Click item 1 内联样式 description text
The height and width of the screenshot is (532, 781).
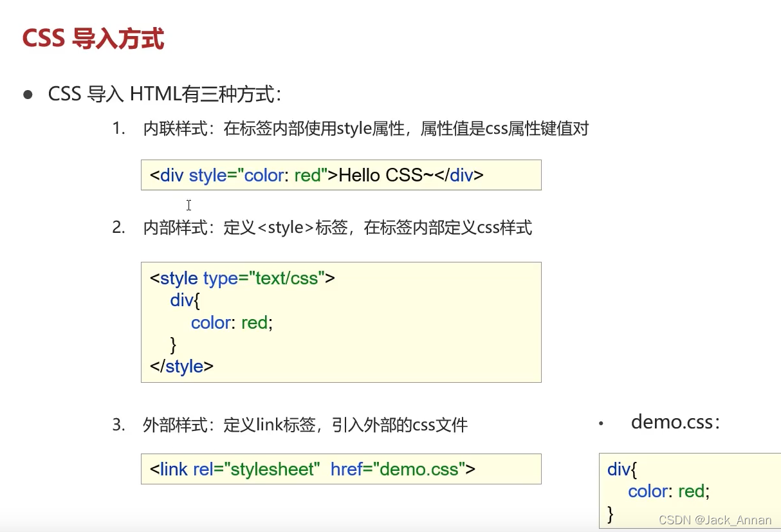(367, 128)
